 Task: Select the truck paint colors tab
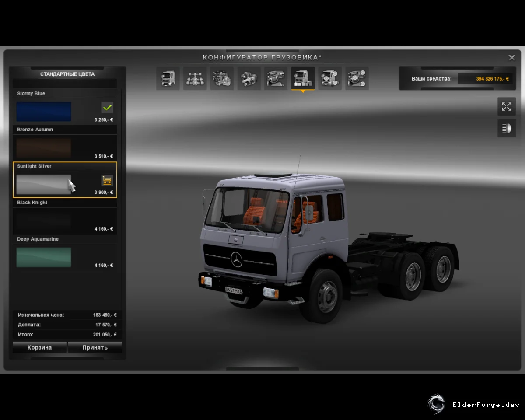(x=303, y=78)
